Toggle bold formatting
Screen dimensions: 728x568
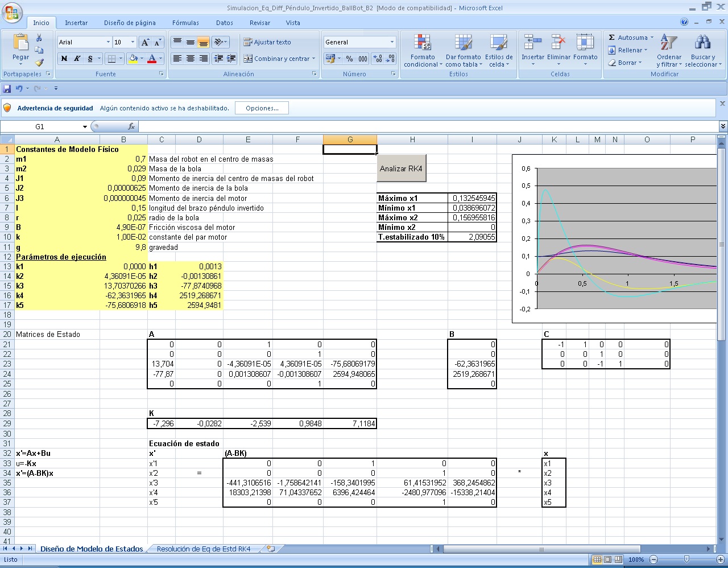63,58
